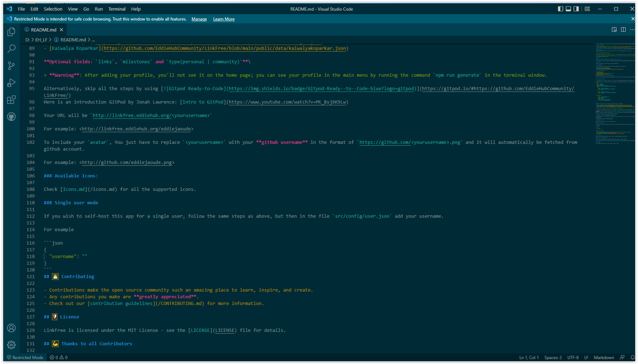Open the Extensions view
Viewport: 638px width, 364px height.
(11, 99)
